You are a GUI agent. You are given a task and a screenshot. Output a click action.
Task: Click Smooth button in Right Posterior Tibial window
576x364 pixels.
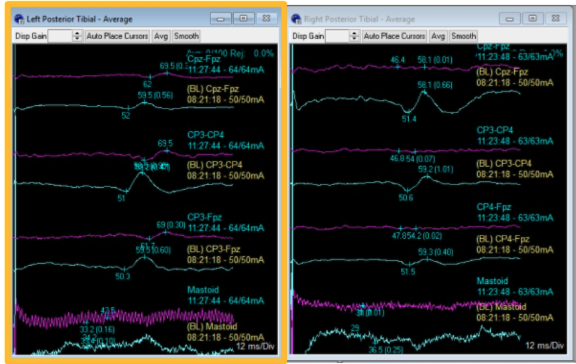[x=464, y=36]
